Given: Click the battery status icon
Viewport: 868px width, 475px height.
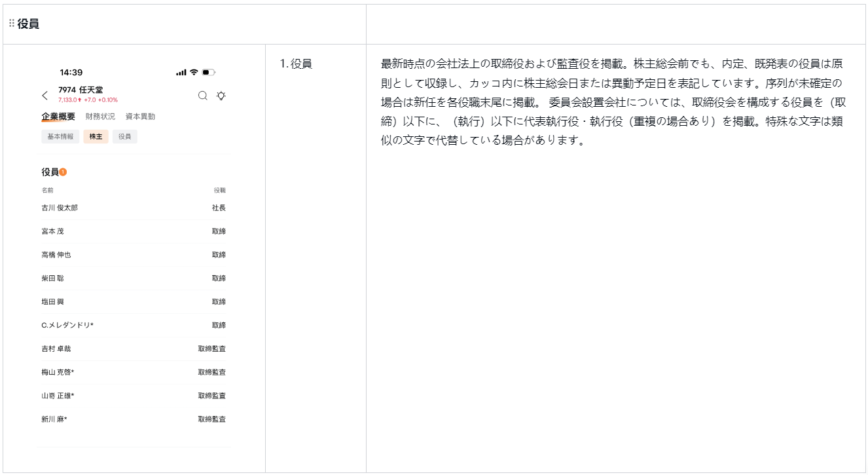Looking at the screenshot, I should (209, 72).
